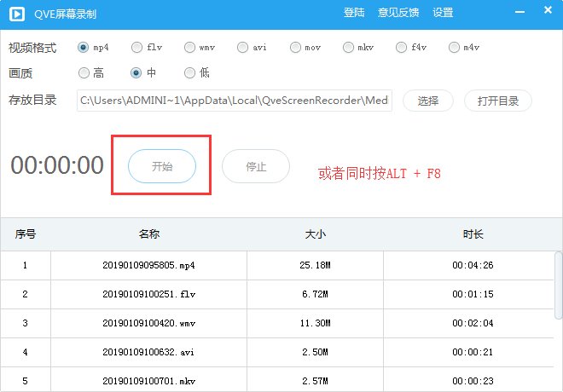Open the 登陆 login link

[353, 13]
